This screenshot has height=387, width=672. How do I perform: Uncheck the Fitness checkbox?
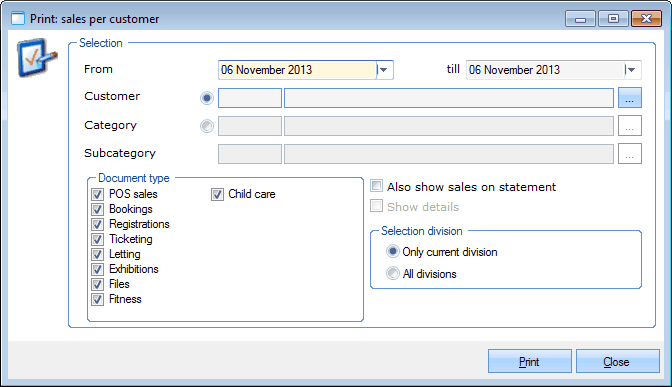(97, 299)
